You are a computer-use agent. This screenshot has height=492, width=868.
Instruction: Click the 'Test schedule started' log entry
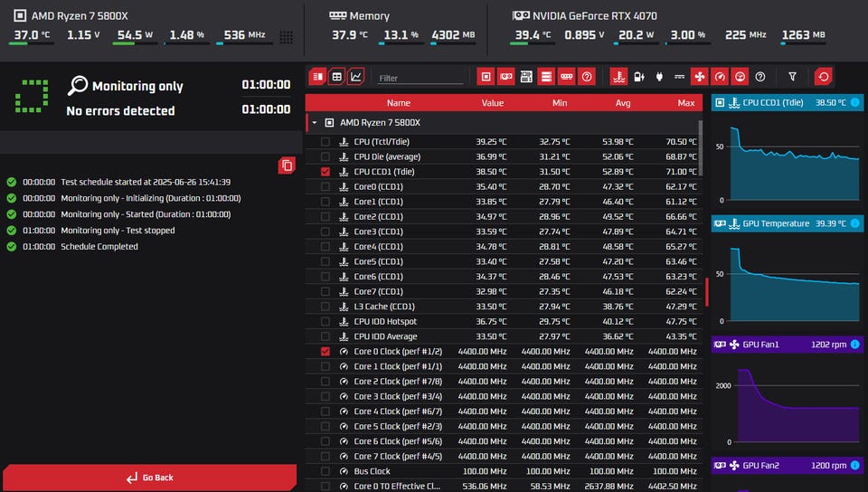point(146,182)
